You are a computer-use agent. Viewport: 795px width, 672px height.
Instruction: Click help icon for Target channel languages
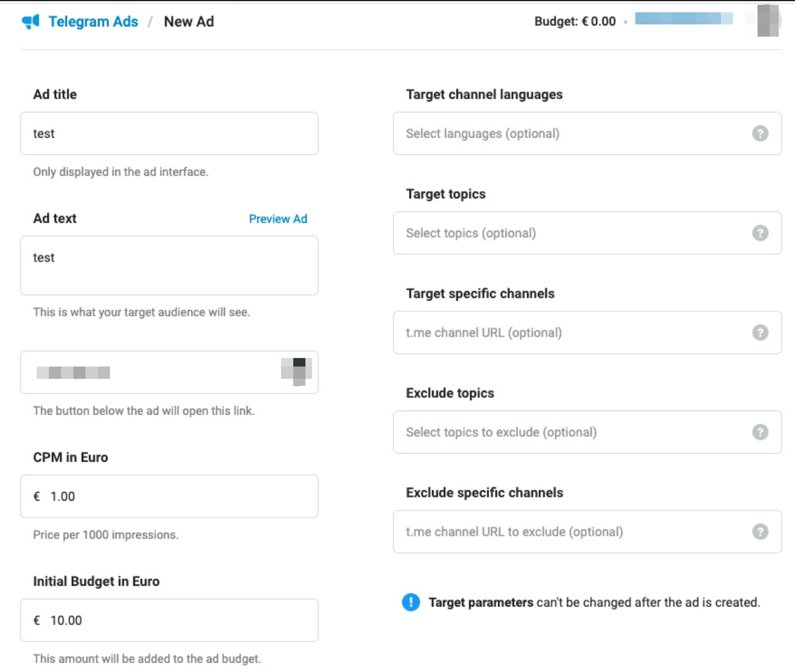tap(760, 133)
